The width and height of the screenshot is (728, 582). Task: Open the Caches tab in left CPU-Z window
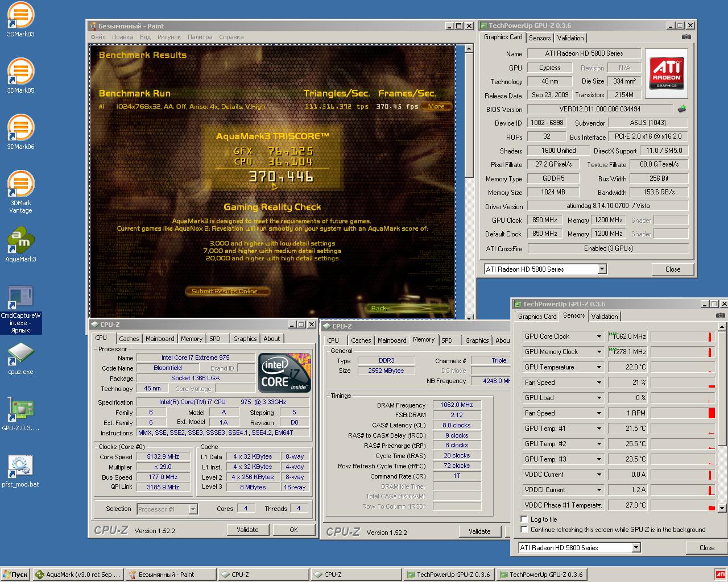click(x=129, y=339)
